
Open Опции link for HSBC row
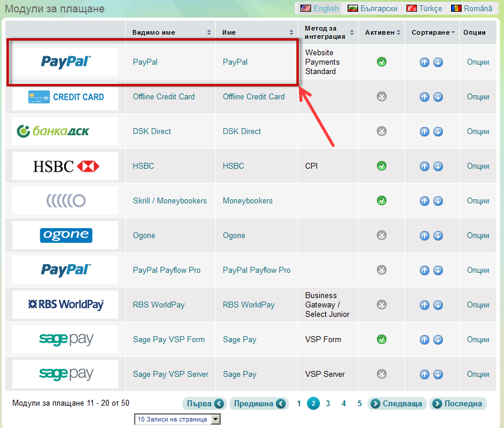click(478, 166)
